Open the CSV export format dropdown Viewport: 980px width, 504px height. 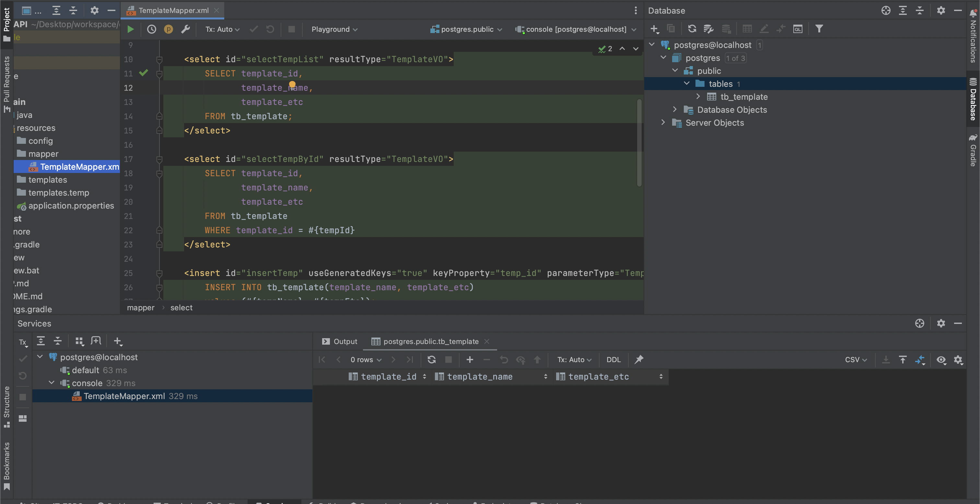856,360
